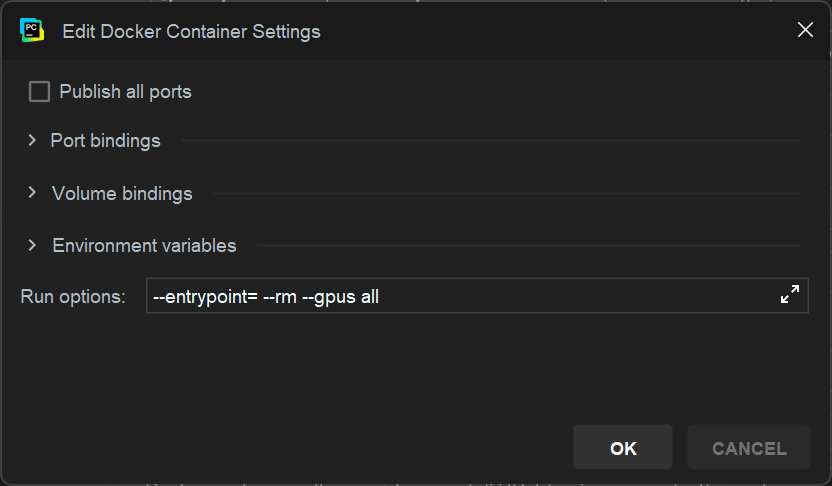
Task: Expand Environment variables using its chevron arrow
Action: pyautogui.click(x=32, y=245)
